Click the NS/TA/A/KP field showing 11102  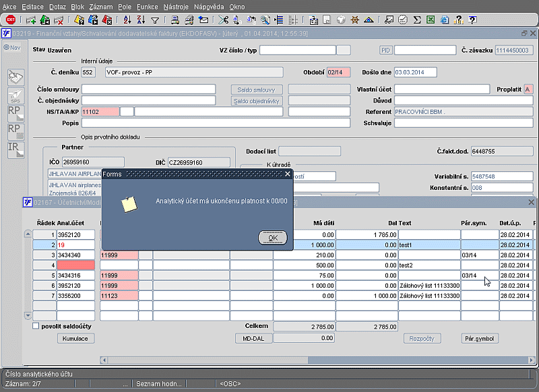coord(100,112)
